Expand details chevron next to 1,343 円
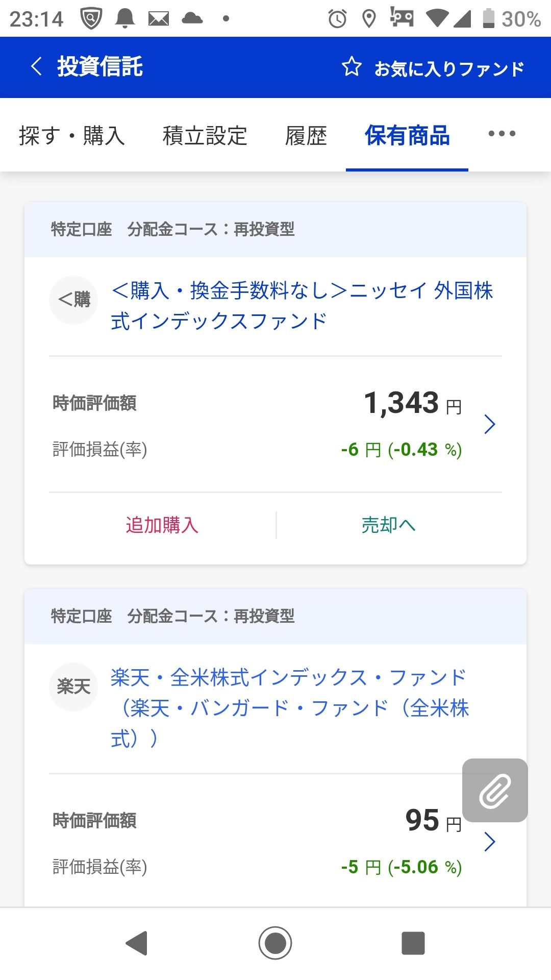The height and width of the screenshot is (980, 551). tap(489, 424)
